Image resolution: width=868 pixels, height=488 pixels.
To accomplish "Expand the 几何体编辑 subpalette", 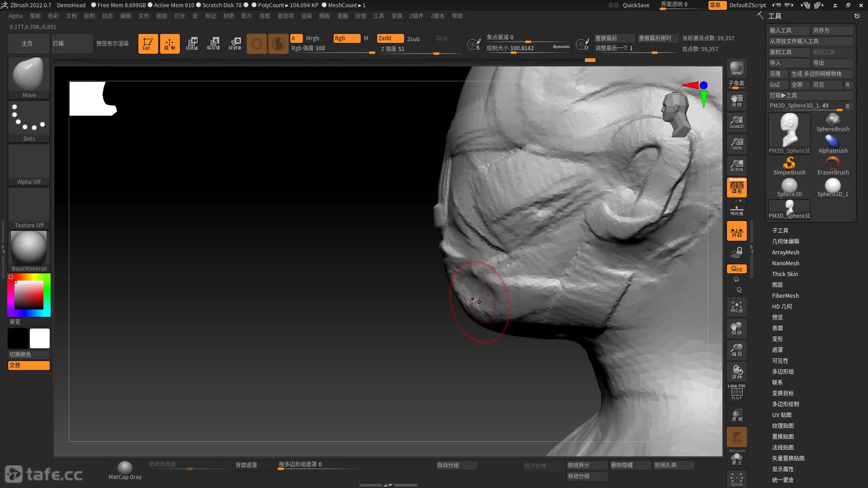I will point(785,241).
